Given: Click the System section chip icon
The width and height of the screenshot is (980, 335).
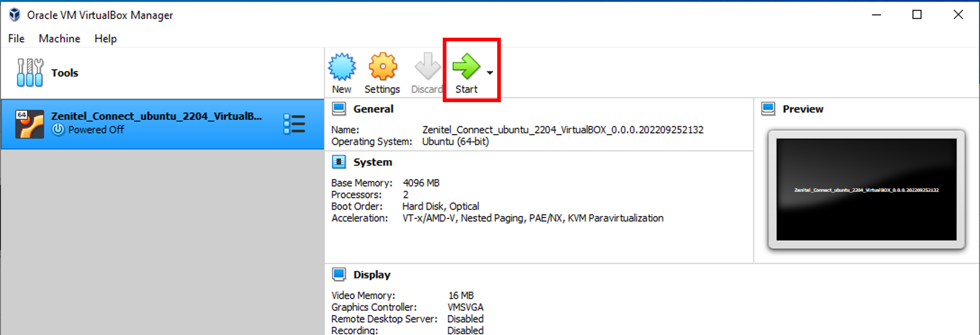Looking at the screenshot, I should pyautogui.click(x=339, y=162).
